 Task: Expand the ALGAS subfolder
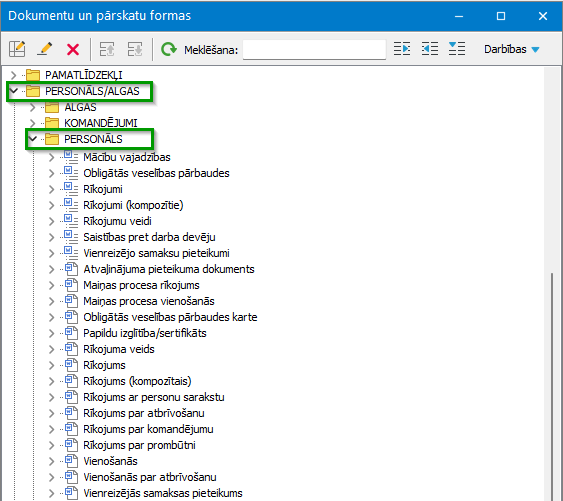(x=33, y=107)
